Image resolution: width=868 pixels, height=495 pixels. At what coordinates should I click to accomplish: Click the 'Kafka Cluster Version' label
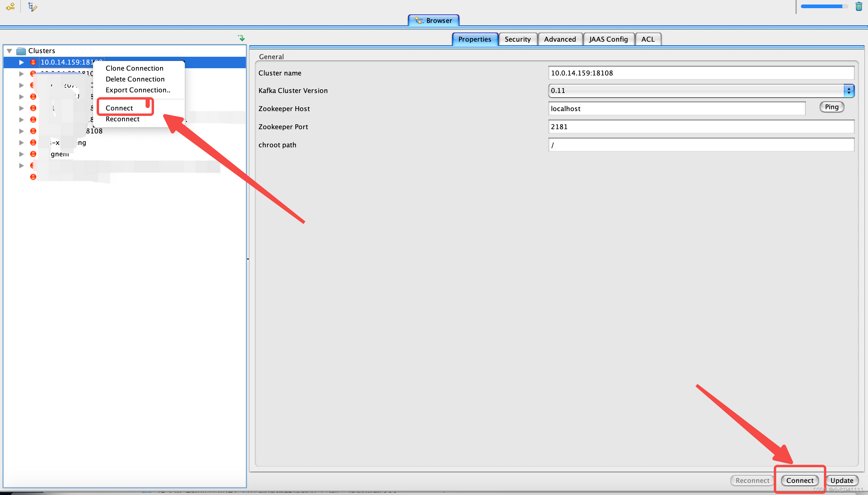tap(293, 91)
